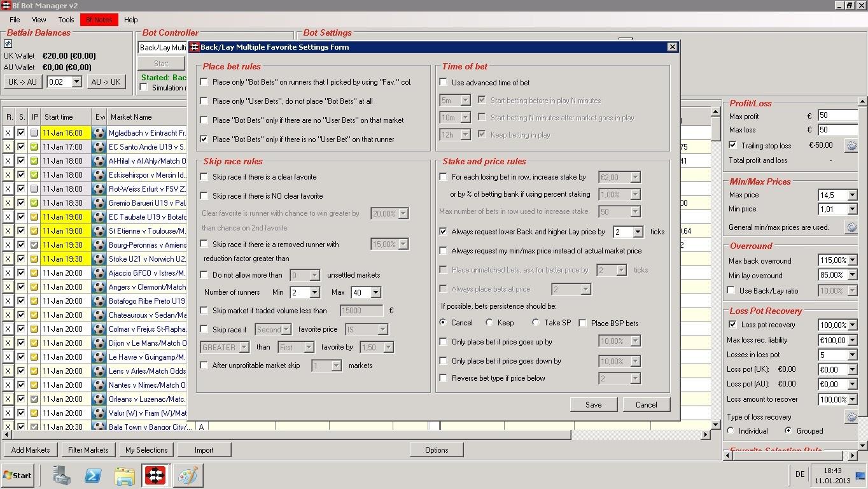Screen dimensions: 868x489
Task: Click the Start button
Action: (17, 475)
